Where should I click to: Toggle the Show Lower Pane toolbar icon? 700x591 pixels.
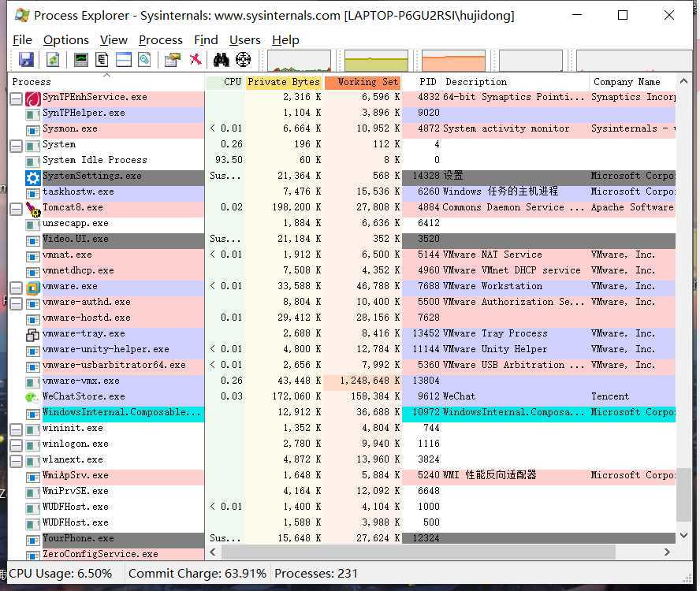click(x=124, y=59)
